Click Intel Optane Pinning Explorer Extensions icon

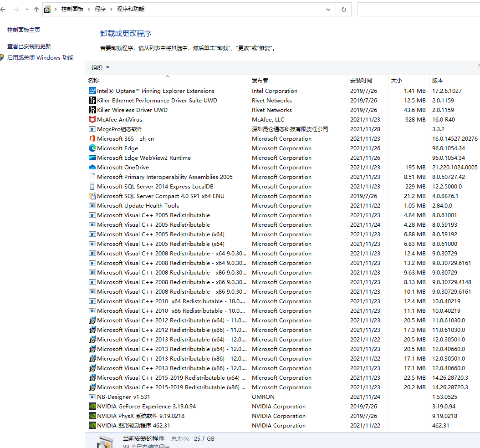(x=92, y=91)
